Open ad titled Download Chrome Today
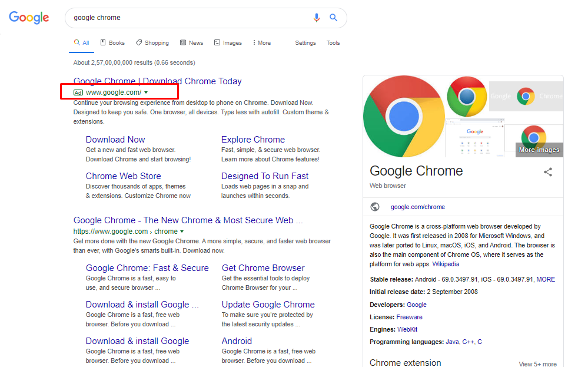588x367 pixels. coord(158,81)
